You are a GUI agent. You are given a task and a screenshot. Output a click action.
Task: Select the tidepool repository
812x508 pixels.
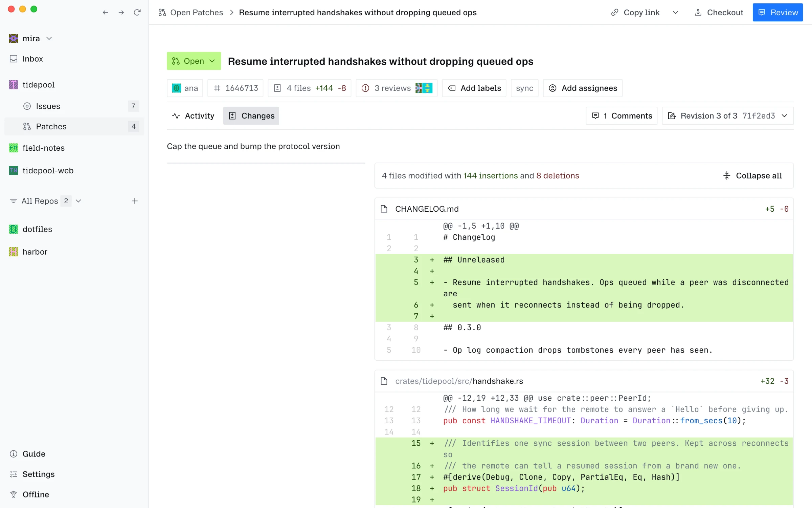click(74, 85)
